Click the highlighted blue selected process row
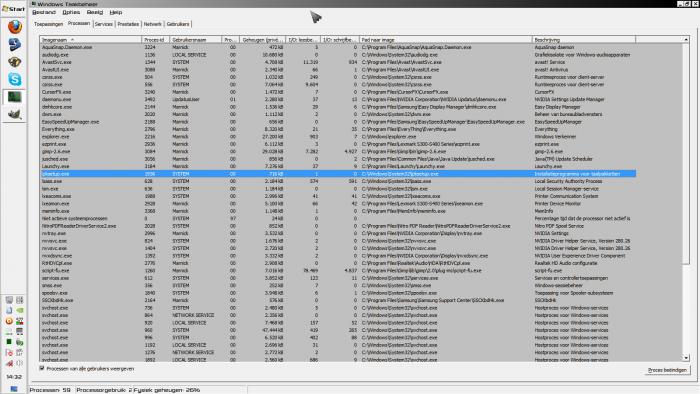 338,174
